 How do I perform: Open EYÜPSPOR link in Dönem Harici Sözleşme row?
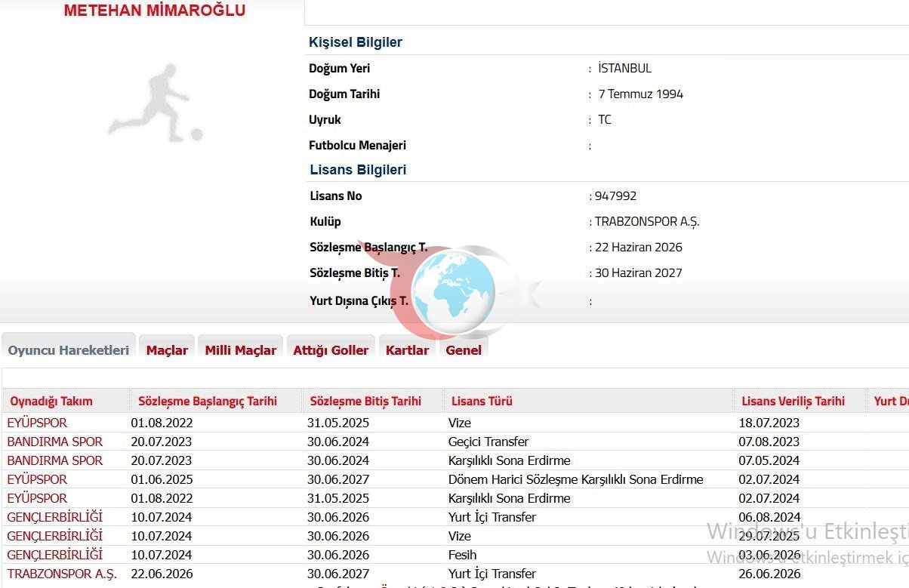(37, 479)
